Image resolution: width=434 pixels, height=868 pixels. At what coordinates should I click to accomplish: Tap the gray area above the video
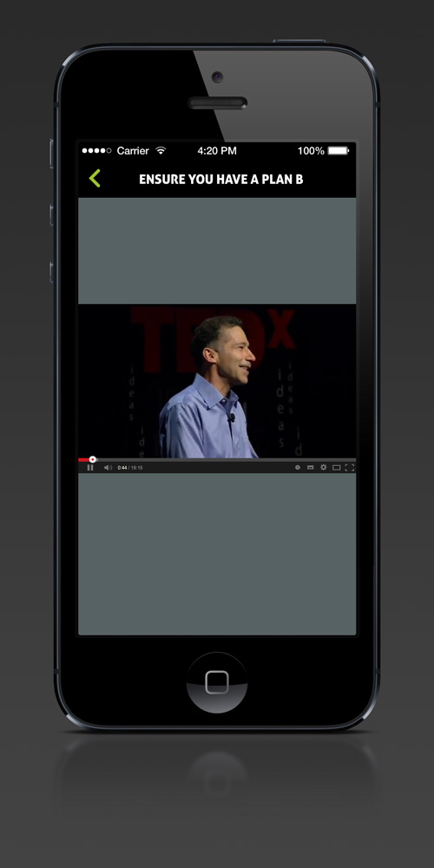click(x=217, y=251)
